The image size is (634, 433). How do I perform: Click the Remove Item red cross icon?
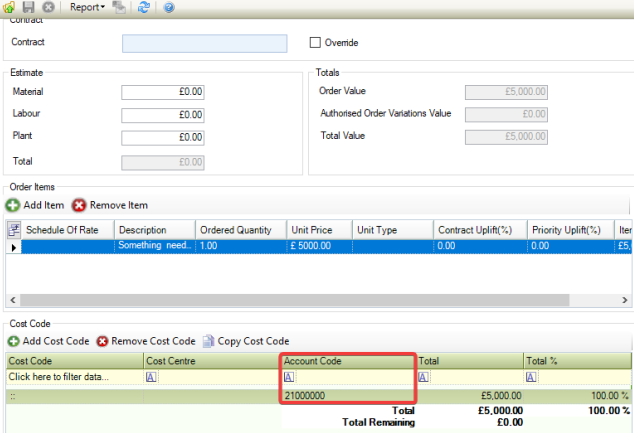pyautogui.click(x=79, y=205)
